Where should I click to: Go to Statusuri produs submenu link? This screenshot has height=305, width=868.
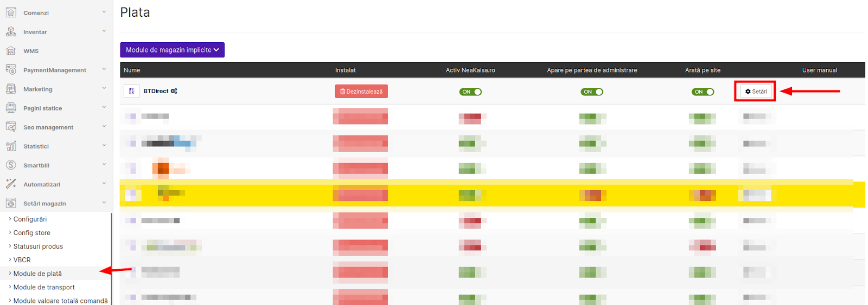38,246
